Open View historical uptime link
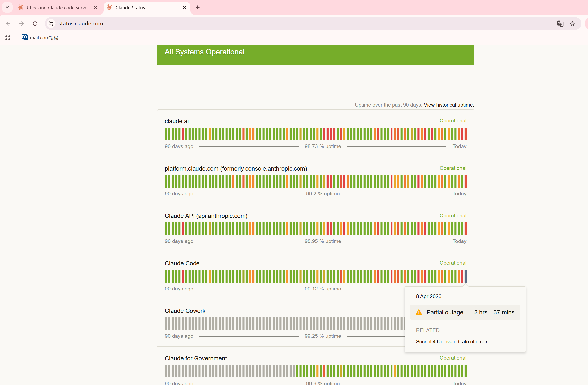This screenshot has height=385, width=588. (449, 105)
